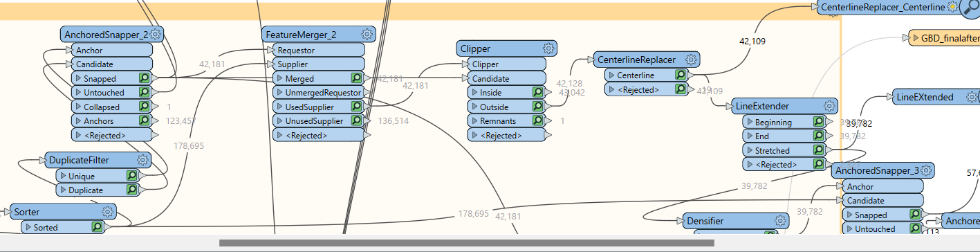The image size is (980, 252).
Task: Open LineExtender parameters gear icon
Action: click(x=829, y=106)
